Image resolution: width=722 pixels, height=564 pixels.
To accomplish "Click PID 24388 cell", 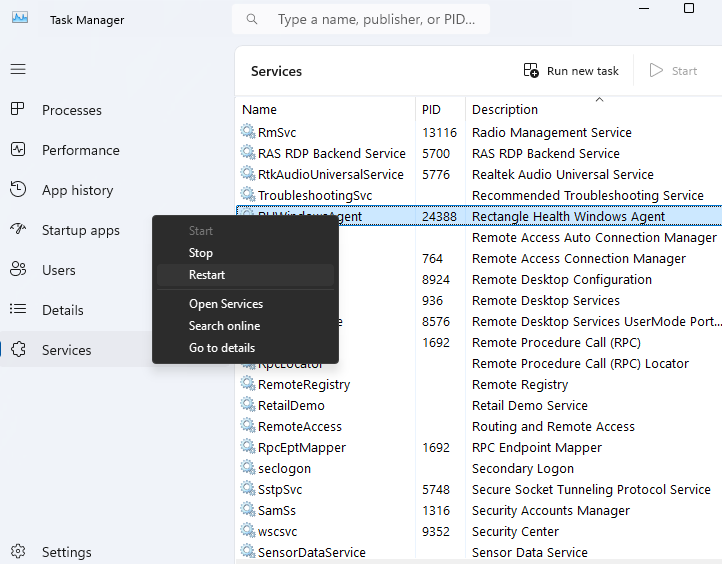I will pos(439,216).
